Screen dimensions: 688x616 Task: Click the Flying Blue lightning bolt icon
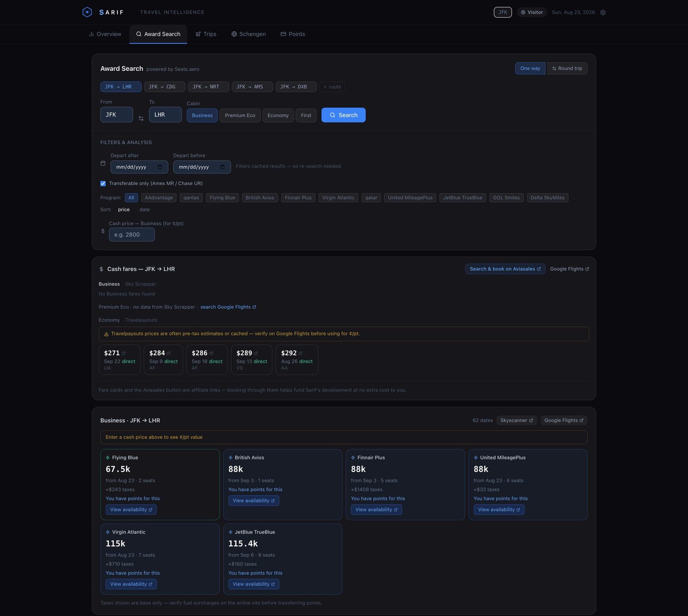point(108,458)
